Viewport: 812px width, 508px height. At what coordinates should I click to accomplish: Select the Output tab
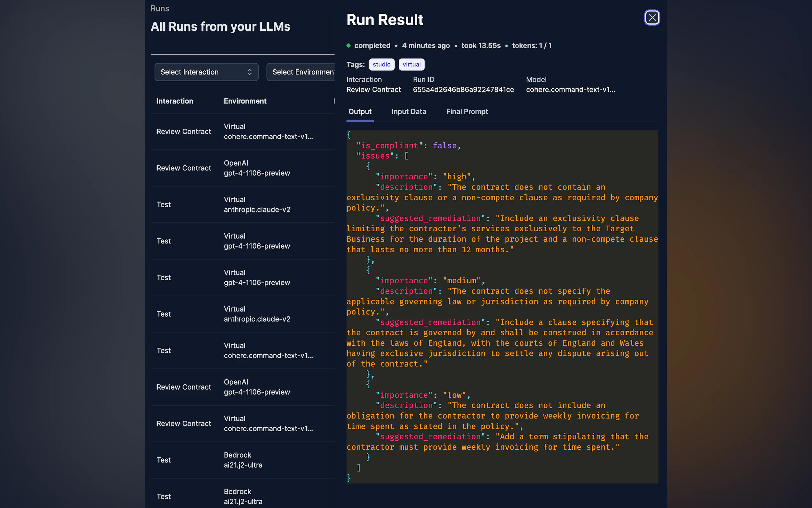pos(360,112)
